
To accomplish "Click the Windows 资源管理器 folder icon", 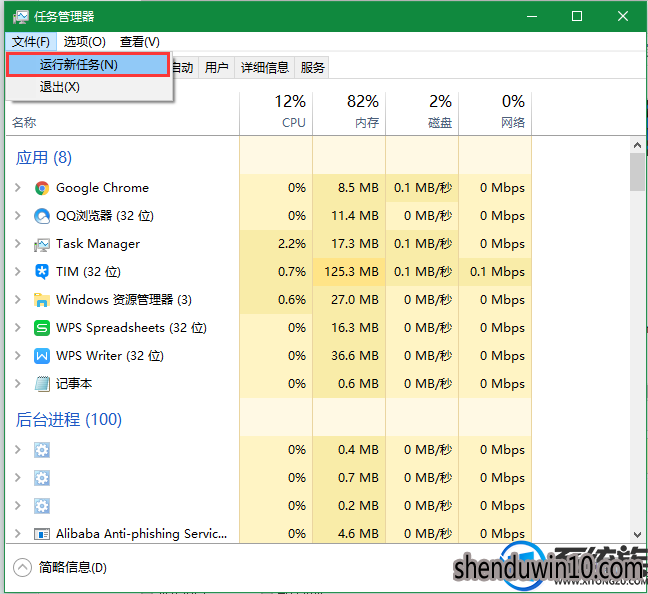I will click(42, 300).
